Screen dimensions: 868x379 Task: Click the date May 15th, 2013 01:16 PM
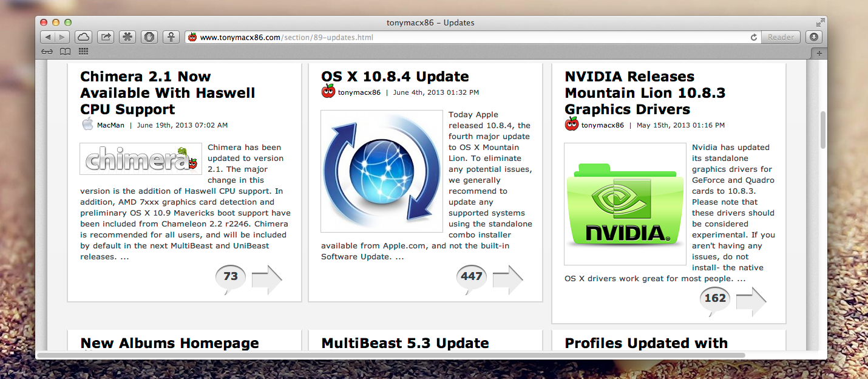pyautogui.click(x=680, y=125)
